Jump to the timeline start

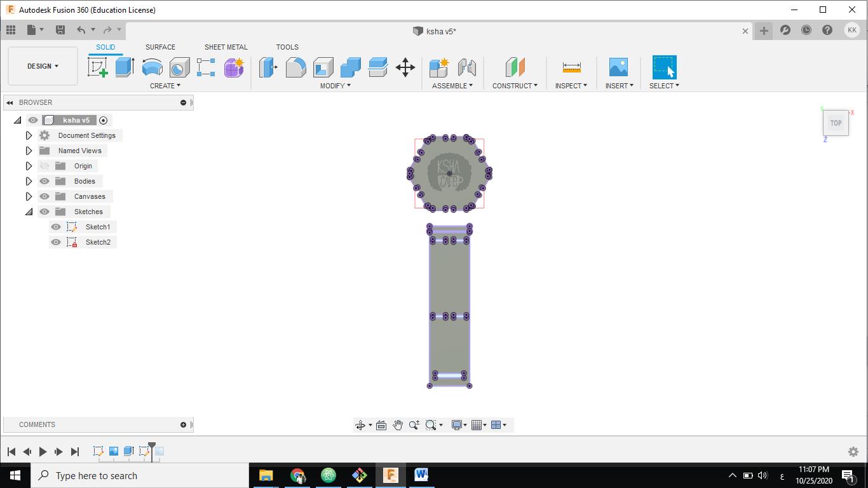click(11, 452)
